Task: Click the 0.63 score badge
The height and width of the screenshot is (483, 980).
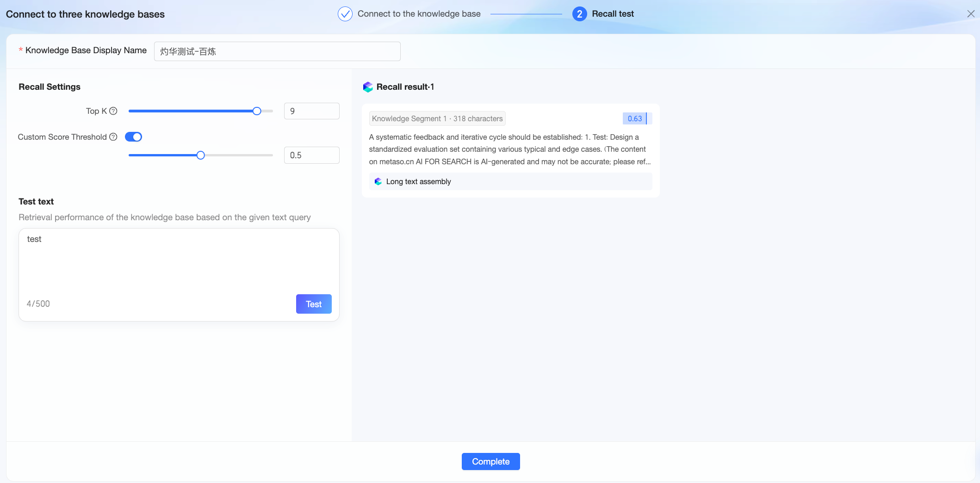Action: coord(637,118)
